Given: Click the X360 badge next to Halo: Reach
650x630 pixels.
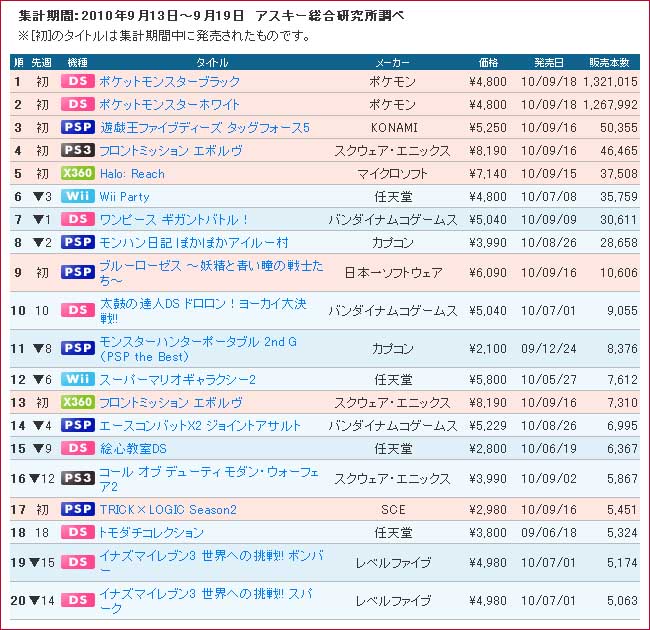Looking at the screenshot, I should [x=78, y=173].
